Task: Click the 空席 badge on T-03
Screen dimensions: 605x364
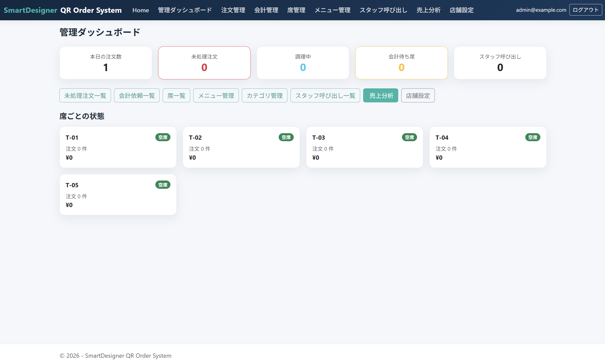Action: click(410, 137)
